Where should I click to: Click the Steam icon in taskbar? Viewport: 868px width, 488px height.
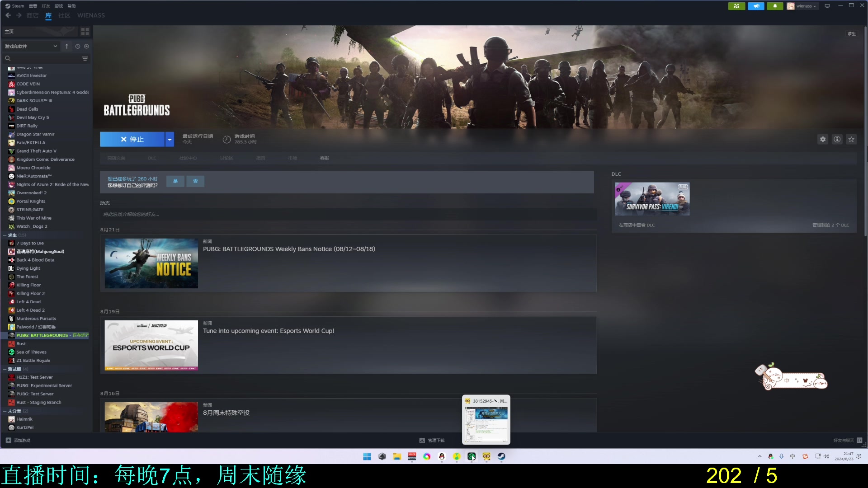[x=501, y=456]
